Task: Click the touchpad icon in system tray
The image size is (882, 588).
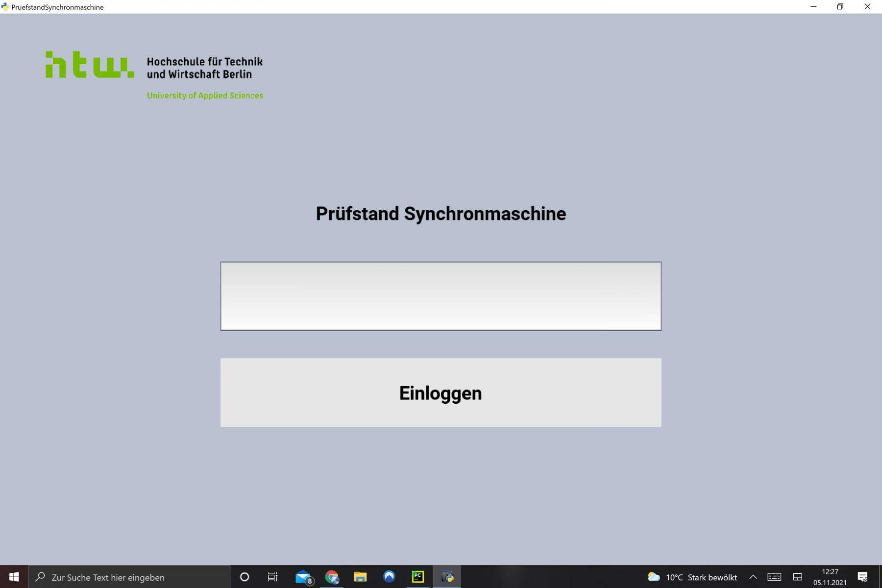Action: [x=798, y=577]
